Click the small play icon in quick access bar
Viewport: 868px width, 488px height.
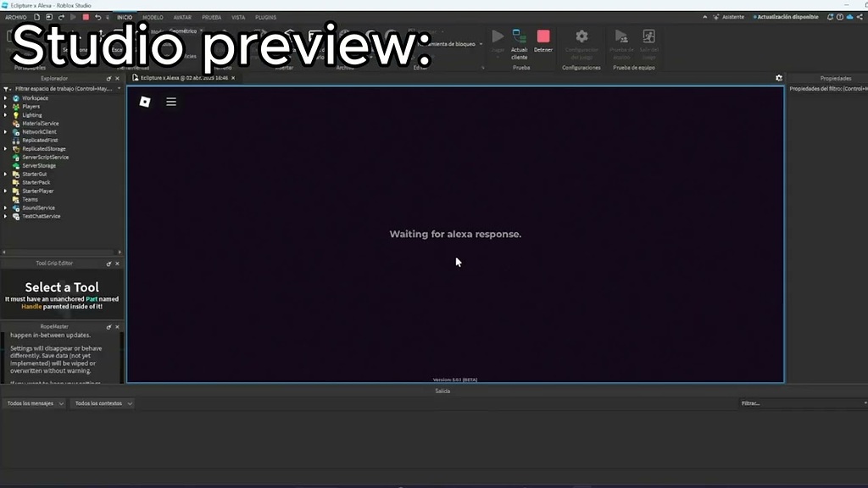[73, 17]
